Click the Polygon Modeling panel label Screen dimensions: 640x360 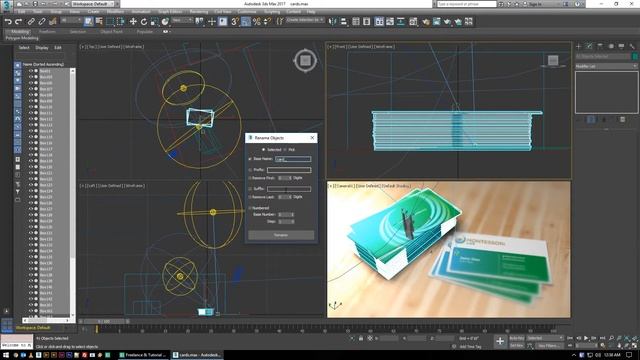coord(22,38)
